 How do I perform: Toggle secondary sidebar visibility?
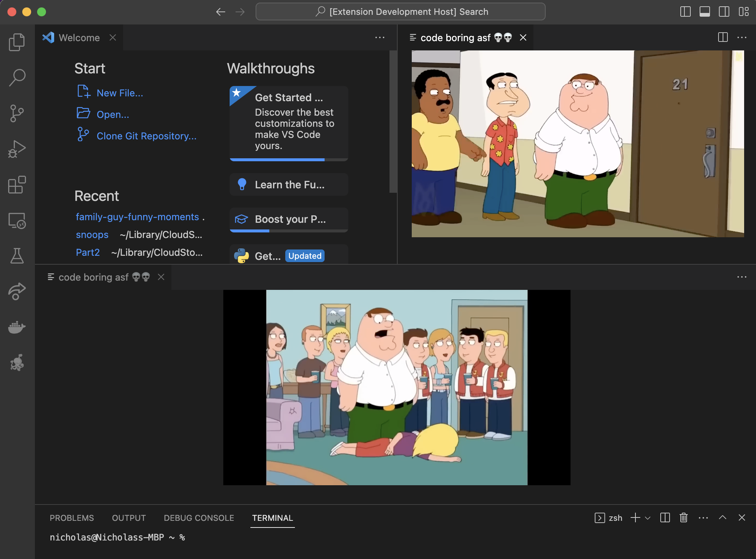724,11
